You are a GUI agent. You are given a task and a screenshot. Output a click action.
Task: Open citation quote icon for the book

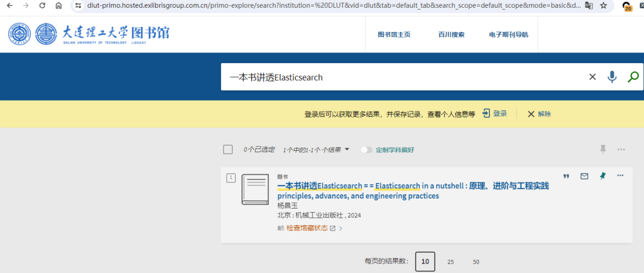(566, 176)
